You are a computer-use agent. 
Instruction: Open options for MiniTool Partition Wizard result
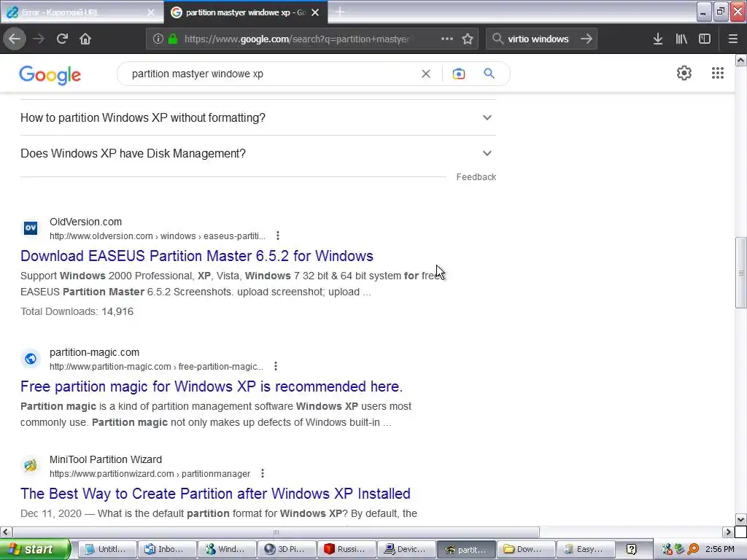pos(263,473)
